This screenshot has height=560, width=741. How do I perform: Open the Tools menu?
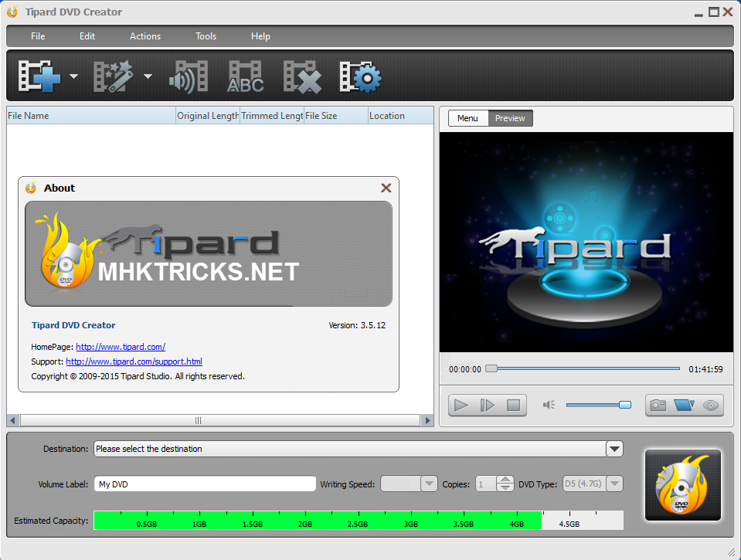206,36
